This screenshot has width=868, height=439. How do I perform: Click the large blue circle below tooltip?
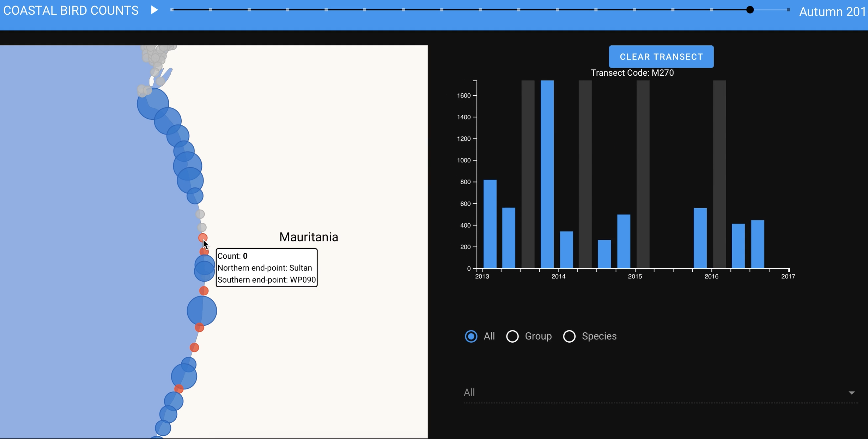click(201, 310)
